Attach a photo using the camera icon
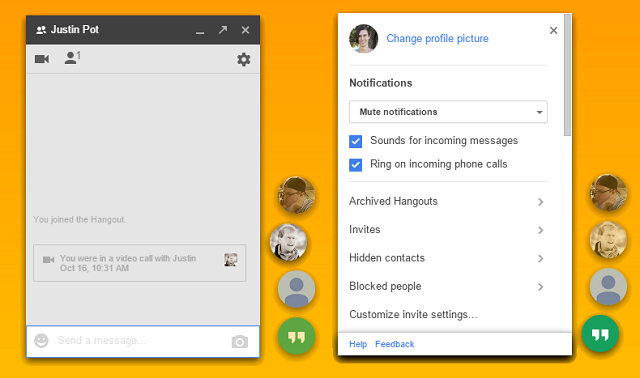The height and width of the screenshot is (378, 640). pos(240,341)
